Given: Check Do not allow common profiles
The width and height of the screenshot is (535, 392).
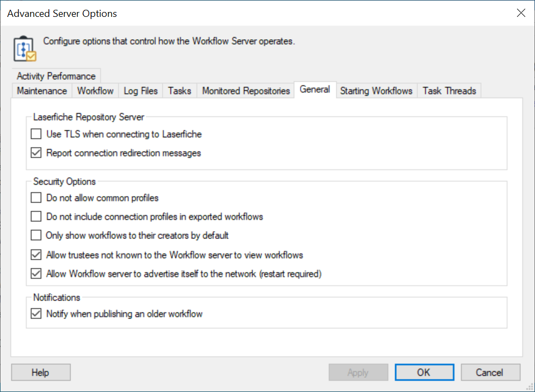Looking at the screenshot, I should click(x=36, y=198).
